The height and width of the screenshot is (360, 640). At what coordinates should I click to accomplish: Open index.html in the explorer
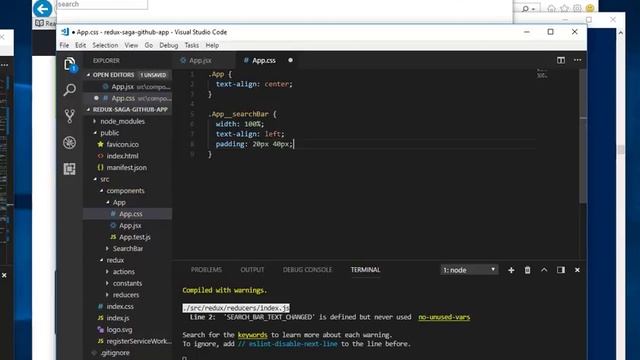122,156
